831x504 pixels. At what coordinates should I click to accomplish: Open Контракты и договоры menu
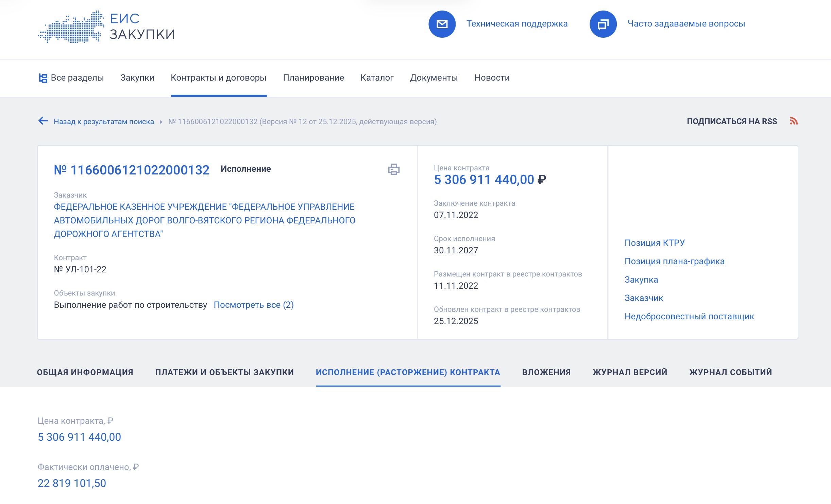218,78
